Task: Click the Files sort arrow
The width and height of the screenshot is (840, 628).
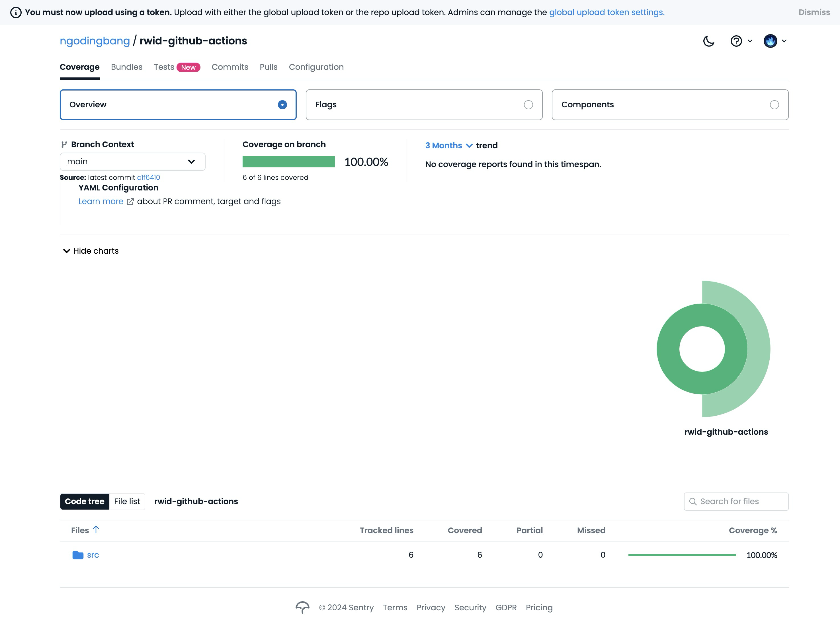Action: click(96, 530)
